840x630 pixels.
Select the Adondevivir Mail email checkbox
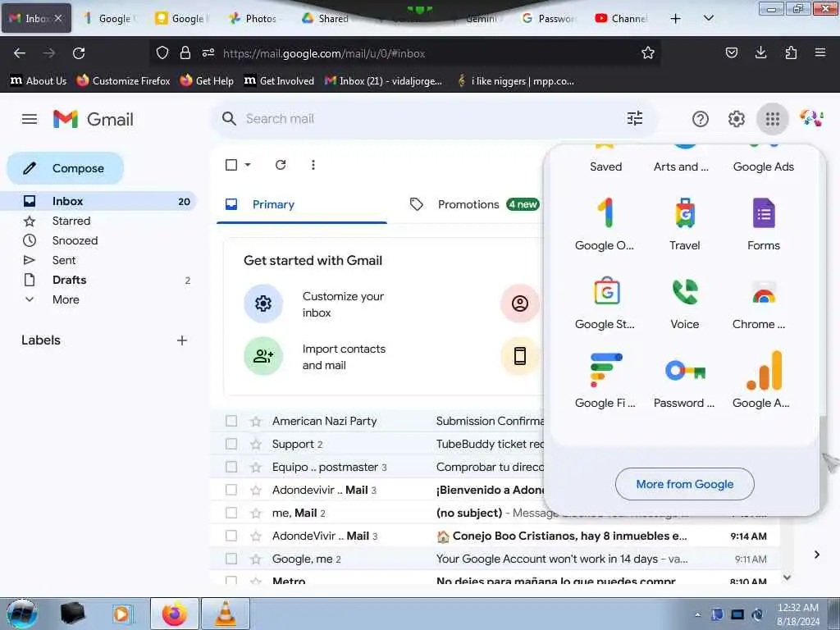click(231, 491)
